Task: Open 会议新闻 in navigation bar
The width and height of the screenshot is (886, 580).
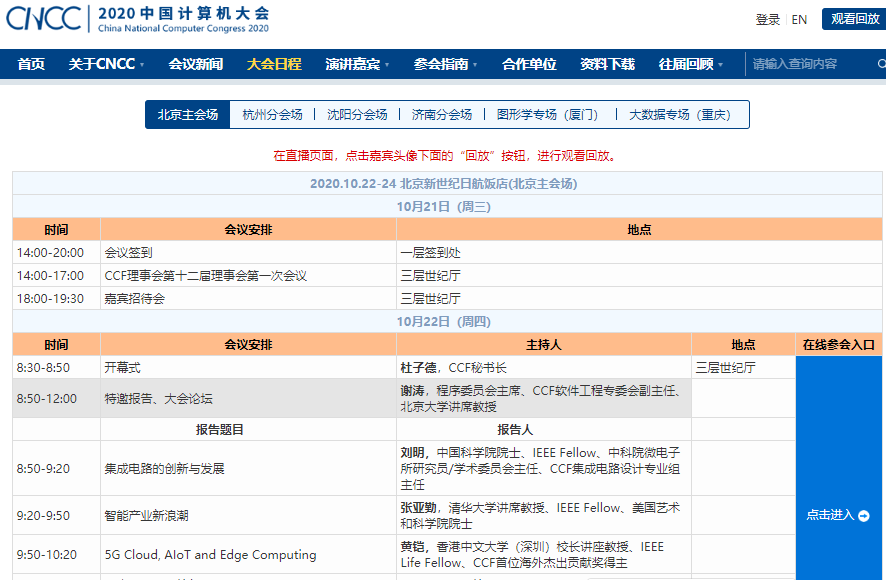Action: 195,64
